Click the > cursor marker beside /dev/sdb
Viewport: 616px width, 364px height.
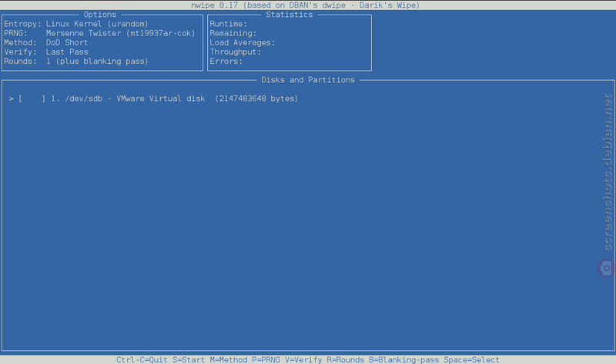click(11, 99)
